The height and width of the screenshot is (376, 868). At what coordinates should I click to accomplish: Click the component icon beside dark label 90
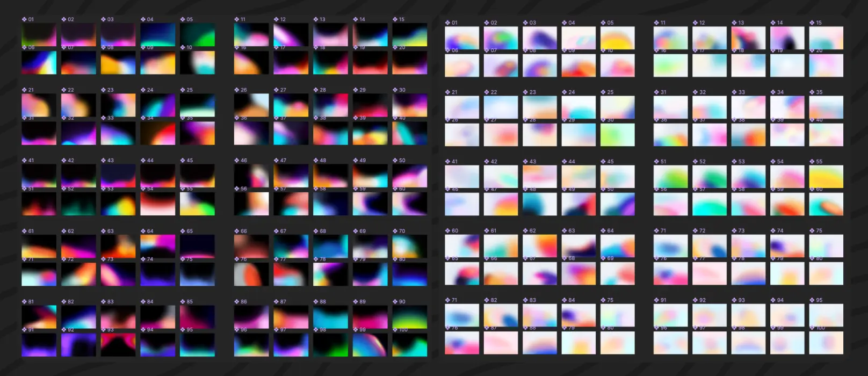(395, 302)
